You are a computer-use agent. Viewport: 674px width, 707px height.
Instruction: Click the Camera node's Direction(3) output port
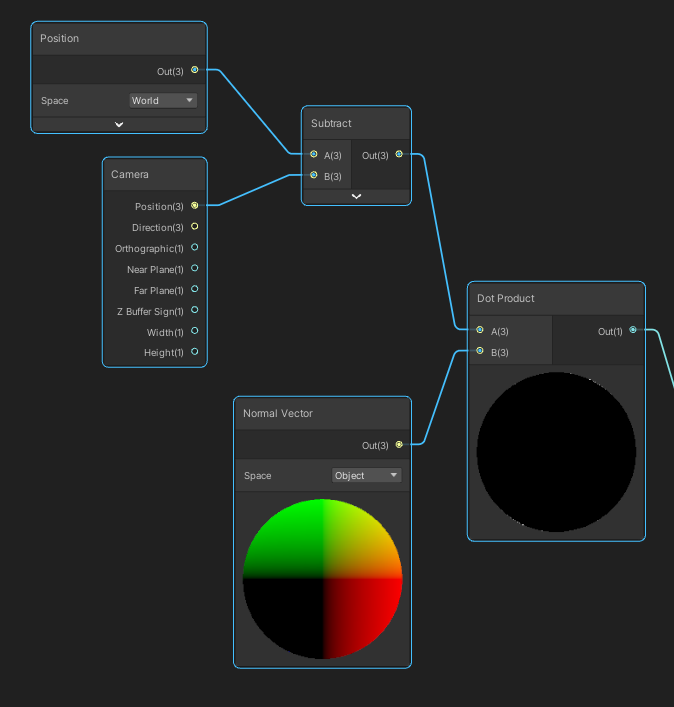194,227
